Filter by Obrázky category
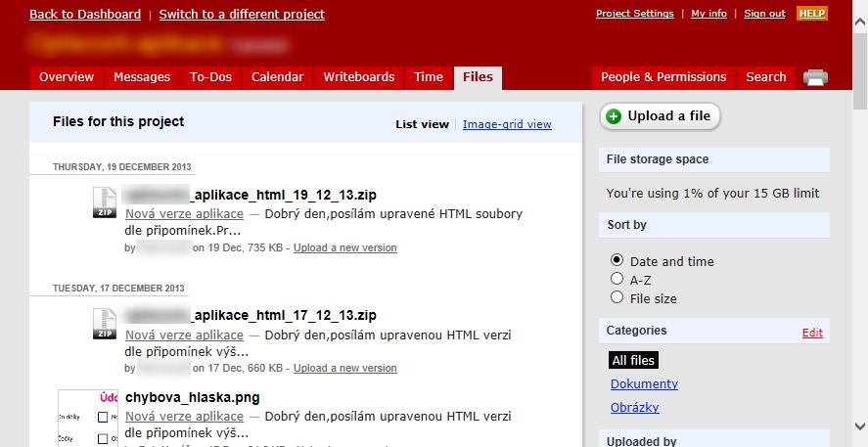868x447 pixels. pos(635,407)
